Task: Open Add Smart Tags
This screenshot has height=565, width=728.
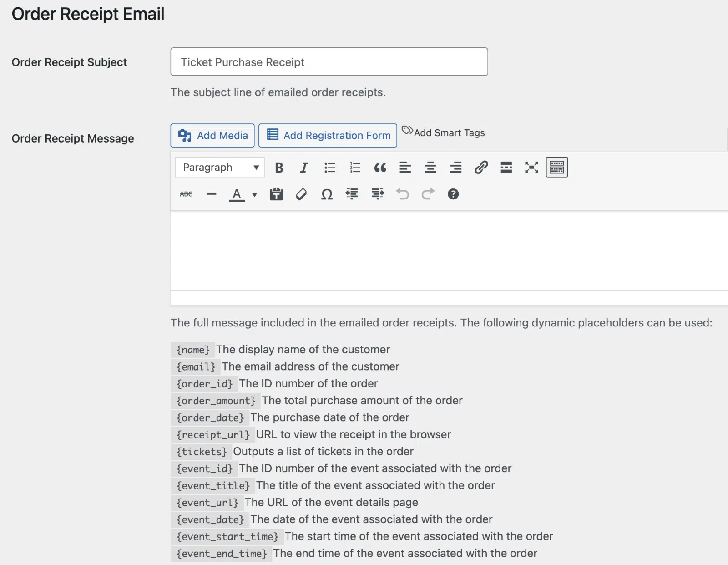Action: pos(444,132)
